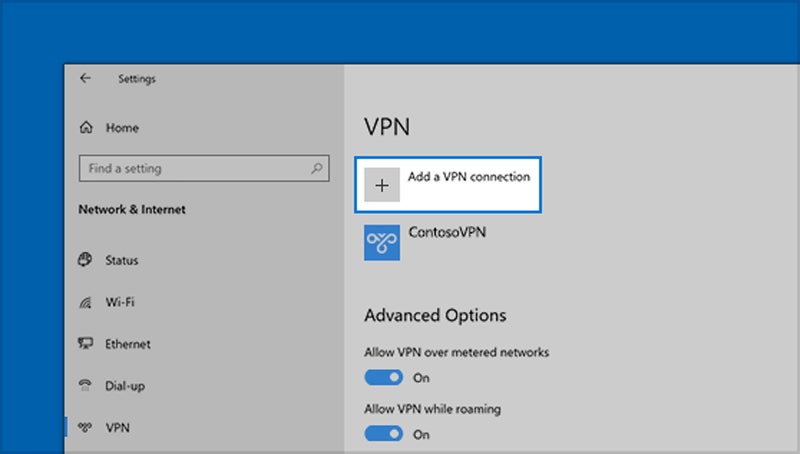Open the Status page label
The image size is (800, 454).
(122, 261)
